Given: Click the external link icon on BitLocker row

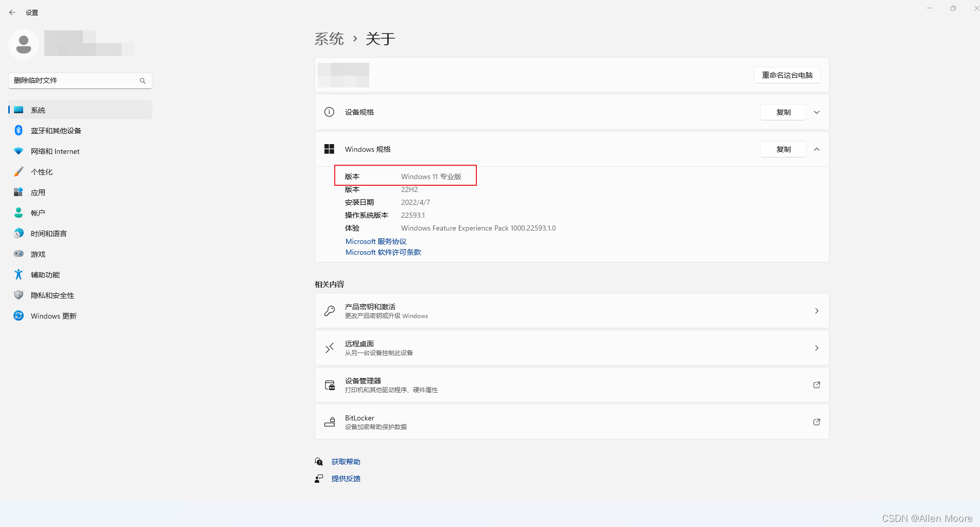Looking at the screenshot, I should (x=817, y=422).
